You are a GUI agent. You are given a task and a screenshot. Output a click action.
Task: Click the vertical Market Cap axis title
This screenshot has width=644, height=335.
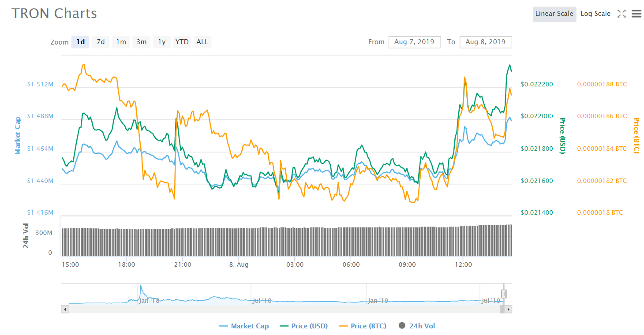(x=18, y=135)
